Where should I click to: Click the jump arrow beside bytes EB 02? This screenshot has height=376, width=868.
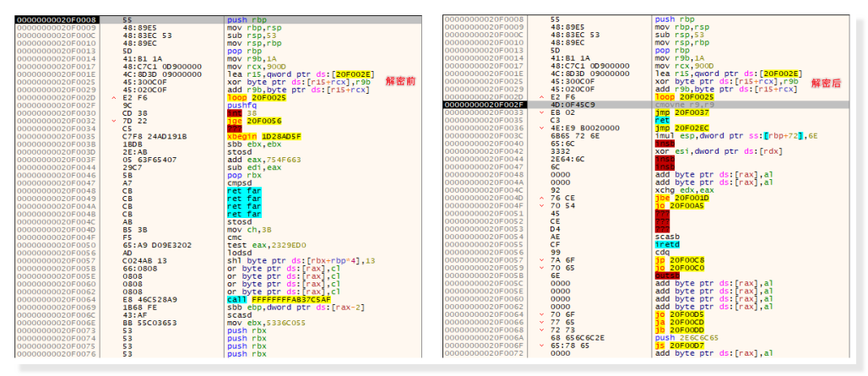pyautogui.click(x=541, y=112)
